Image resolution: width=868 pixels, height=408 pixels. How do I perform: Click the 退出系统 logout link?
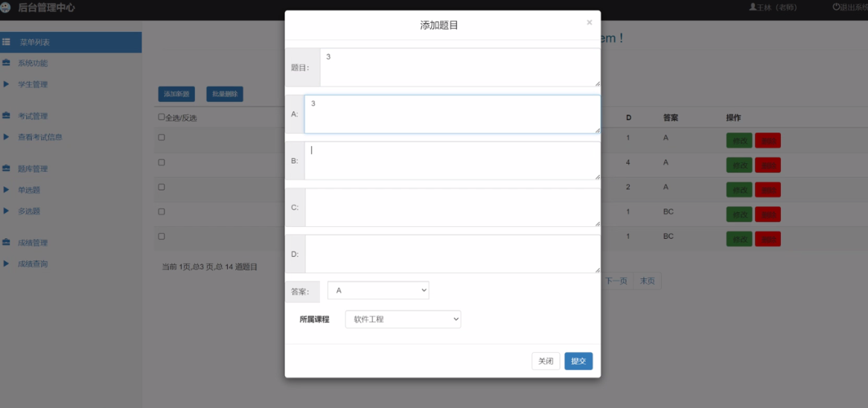click(x=850, y=7)
